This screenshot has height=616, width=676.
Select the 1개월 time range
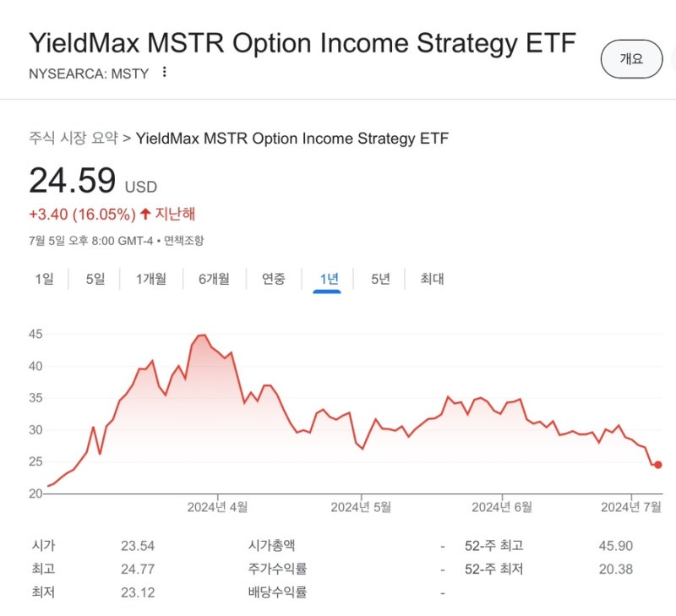pyautogui.click(x=150, y=278)
